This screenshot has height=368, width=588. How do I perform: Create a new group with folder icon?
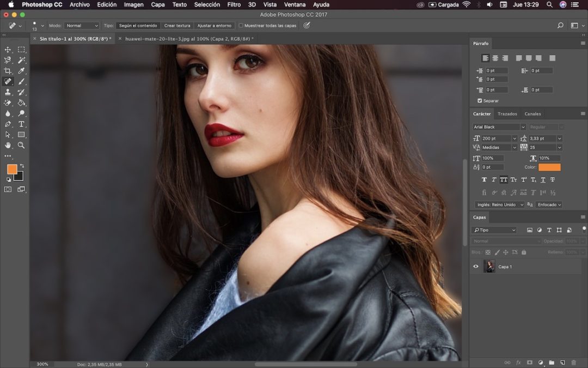tap(551, 362)
